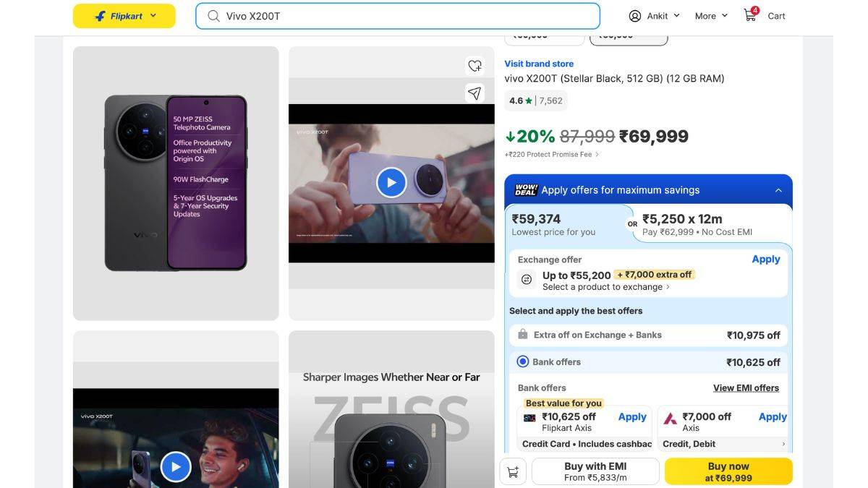Screen dimensions: 868x488
Task: Click the Flipkart logo button
Action: click(124, 16)
